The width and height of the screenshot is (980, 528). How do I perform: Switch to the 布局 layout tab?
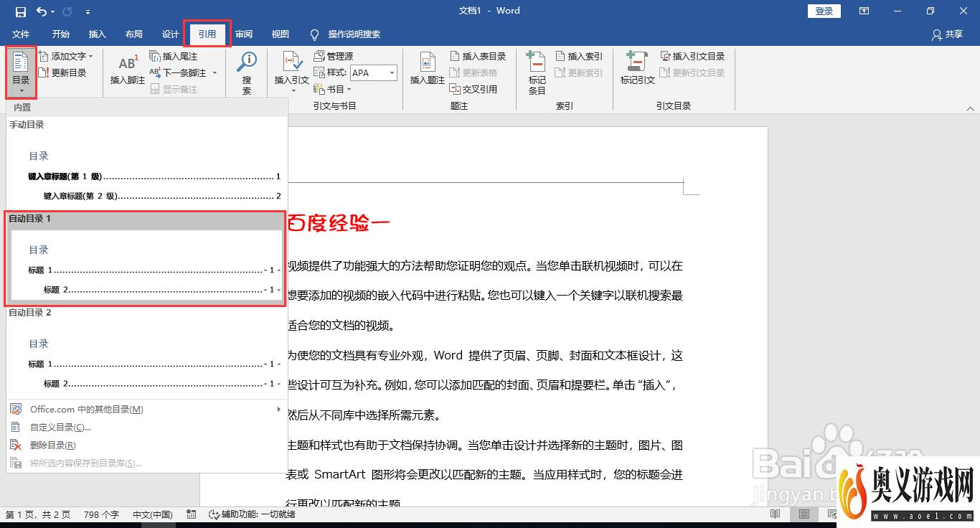(133, 34)
